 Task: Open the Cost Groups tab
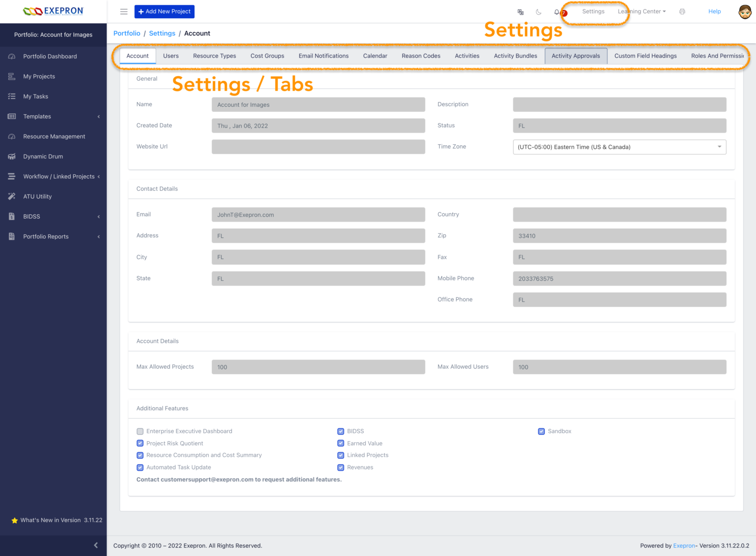267,56
